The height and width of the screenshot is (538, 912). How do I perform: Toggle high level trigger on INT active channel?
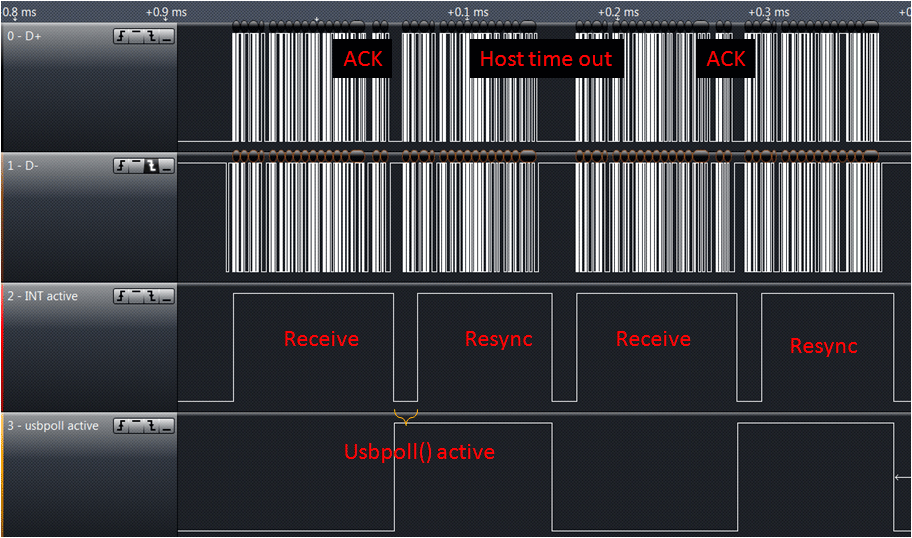coord(136,296)
